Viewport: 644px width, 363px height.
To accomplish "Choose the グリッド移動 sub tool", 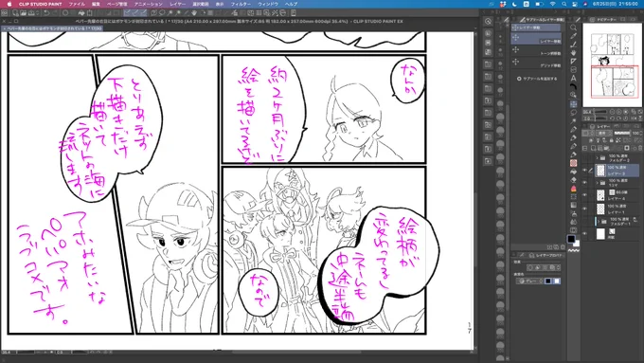I will [536, 64].
